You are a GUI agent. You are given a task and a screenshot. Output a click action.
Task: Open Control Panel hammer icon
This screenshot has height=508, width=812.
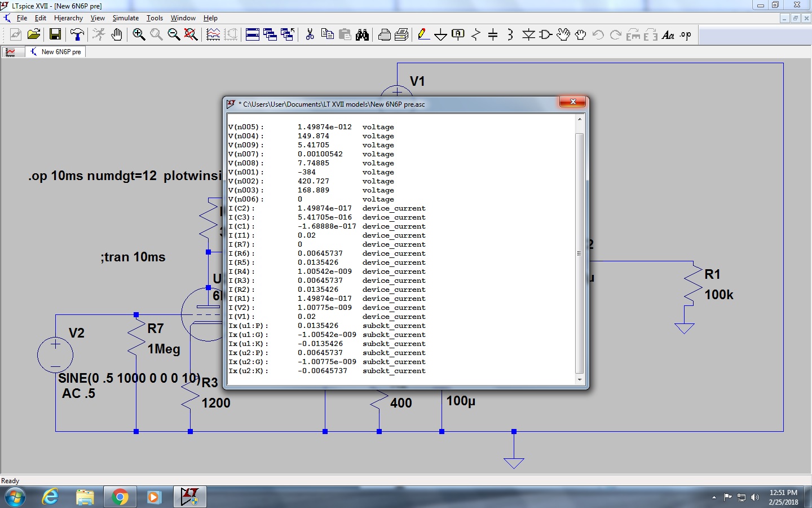coord(77,35)
